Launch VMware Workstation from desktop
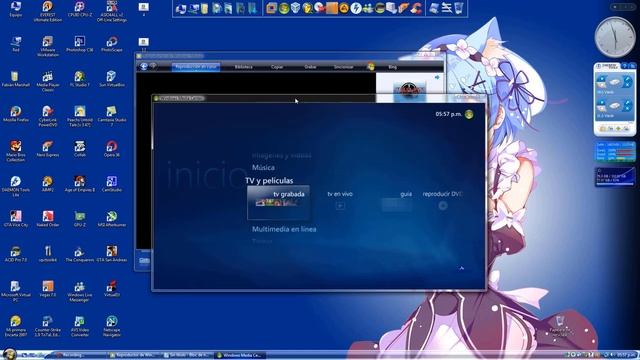This screenshot has width=640, height=360. coord(47,47)
